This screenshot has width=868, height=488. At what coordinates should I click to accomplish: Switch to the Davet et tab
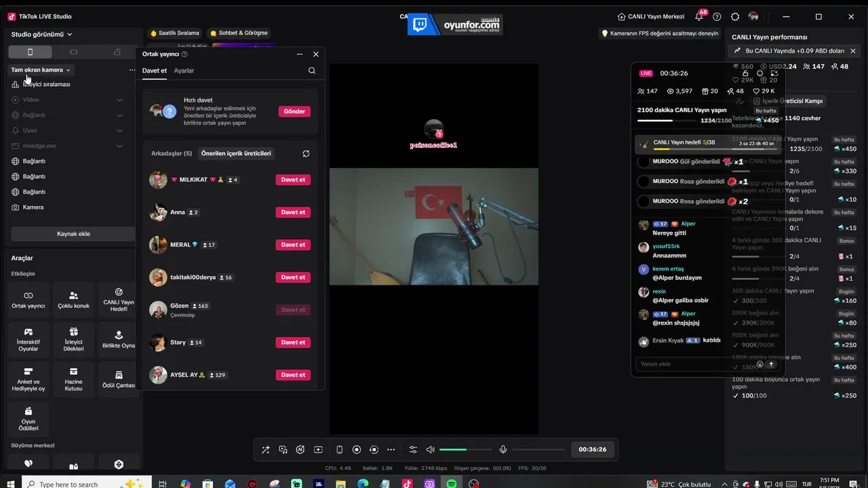(x=155, y=70)
